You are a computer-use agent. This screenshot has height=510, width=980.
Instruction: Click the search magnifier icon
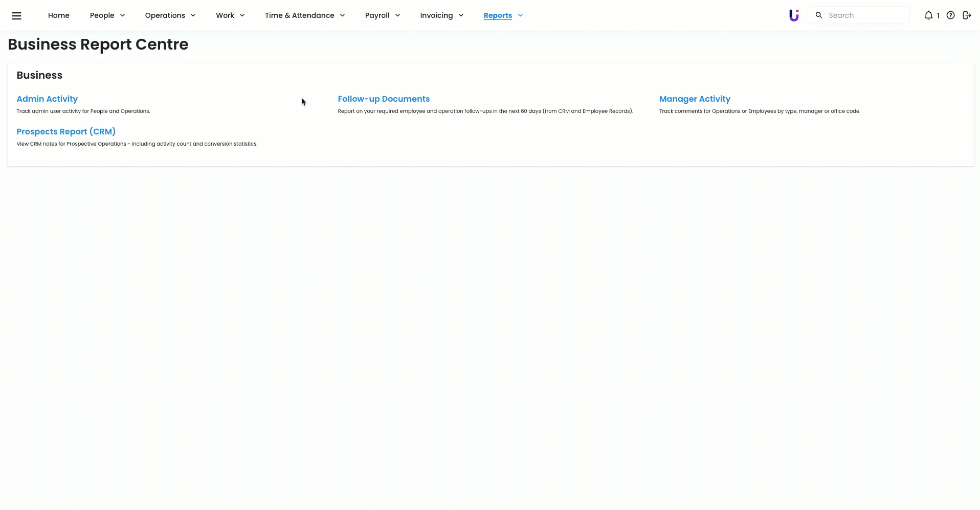point(819,15)
